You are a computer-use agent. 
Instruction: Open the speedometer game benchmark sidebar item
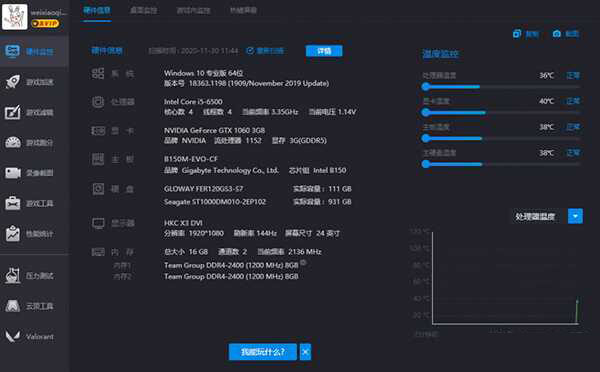[34, 142]
